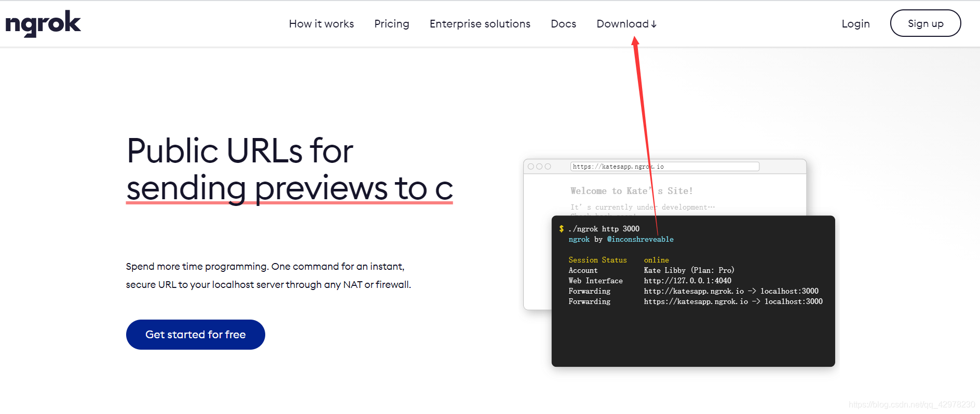The image size is (980, 414).
Task: Click Get started for free button
Action: [196, 335]
